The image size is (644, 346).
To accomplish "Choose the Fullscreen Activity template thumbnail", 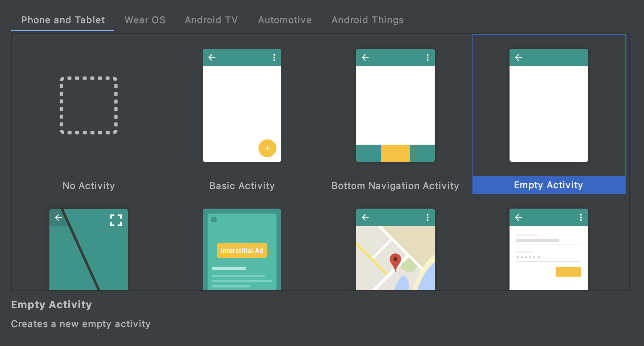I will coord(89,249).
